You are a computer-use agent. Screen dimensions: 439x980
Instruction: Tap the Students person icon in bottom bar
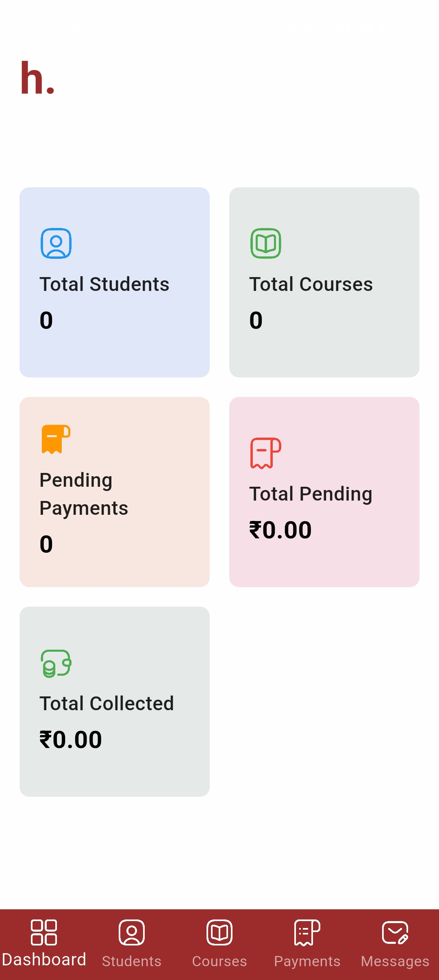132,932
